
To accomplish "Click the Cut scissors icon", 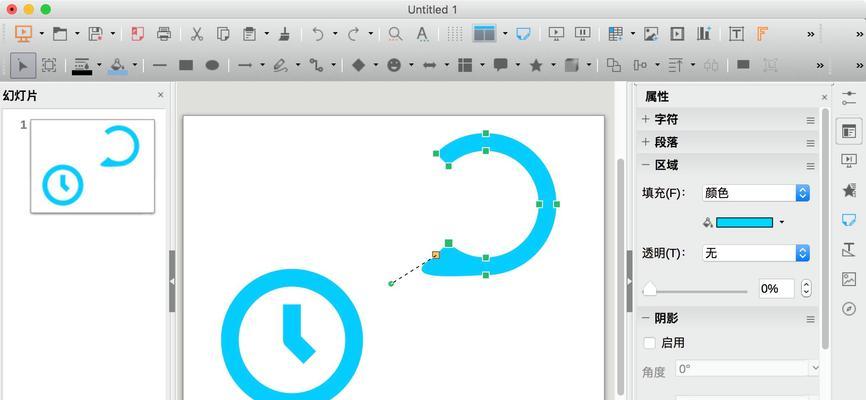I will click(197, 34).
